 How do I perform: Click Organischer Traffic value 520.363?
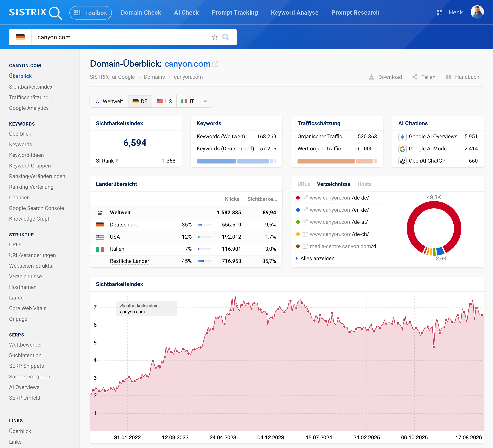click(x=367, y=137)
